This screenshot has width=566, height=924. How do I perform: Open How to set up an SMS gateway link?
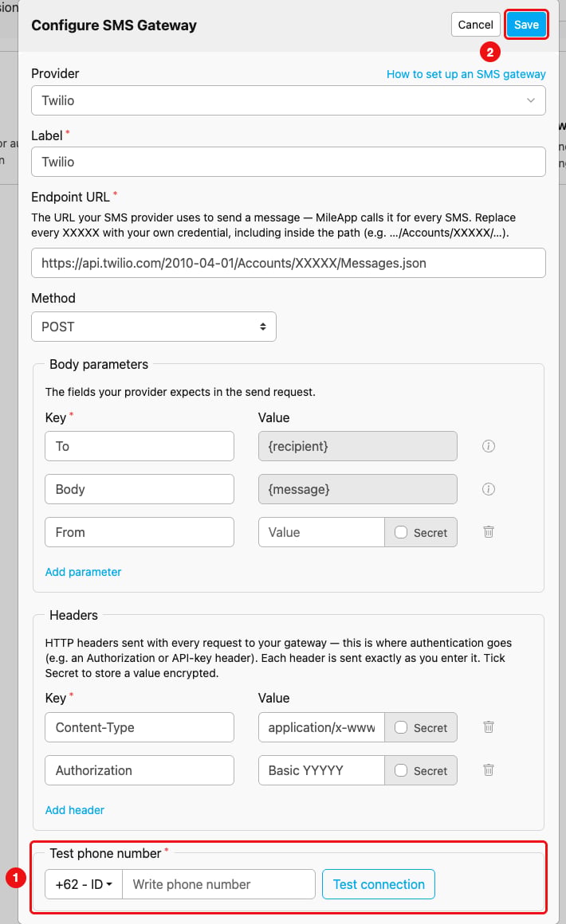pos(466,74)
